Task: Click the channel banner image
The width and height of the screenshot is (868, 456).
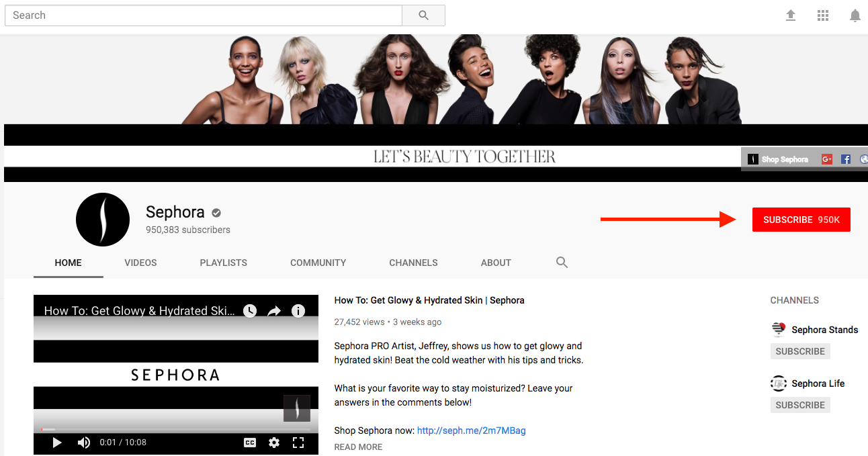Action: (x=436, y=108)
